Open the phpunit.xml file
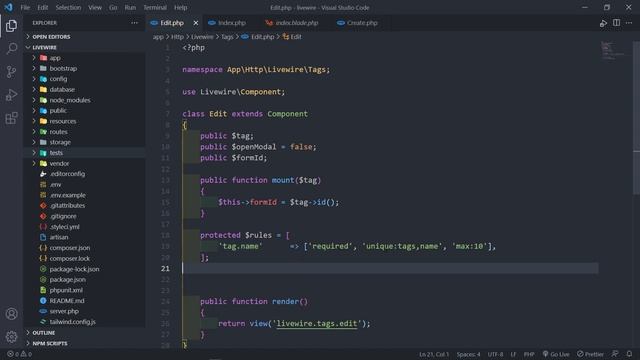 coord(85,290)
